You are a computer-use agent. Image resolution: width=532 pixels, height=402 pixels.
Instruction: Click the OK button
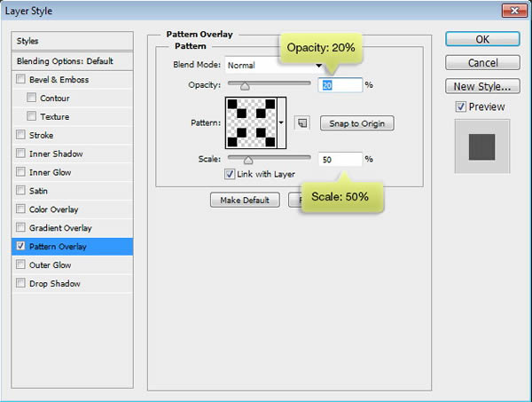click(482, 39)
